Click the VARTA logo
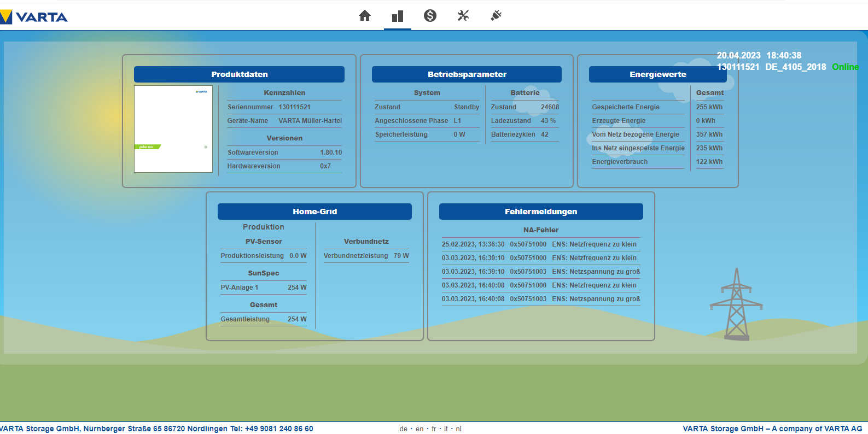 click(x=34, y=17)
